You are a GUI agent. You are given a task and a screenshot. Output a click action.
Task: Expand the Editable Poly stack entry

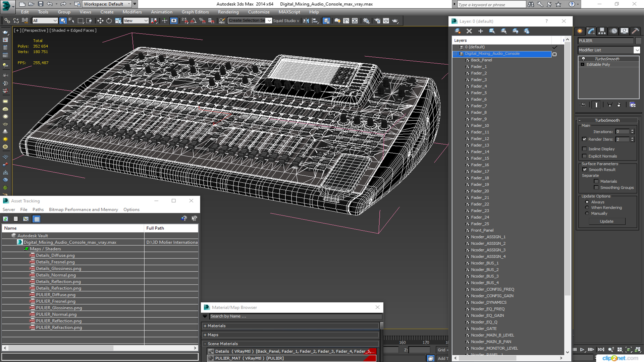(x=583, y=64)
